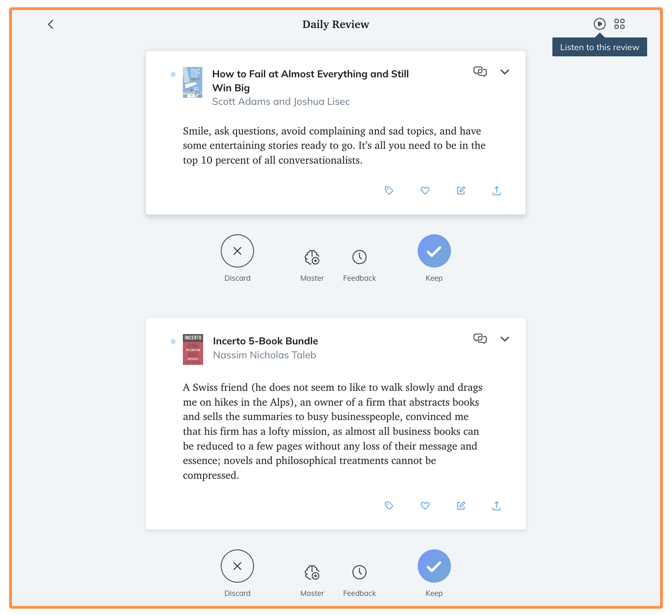Share the Incerto highlight
Screen dimensions: 672x616
pos(497,506)
